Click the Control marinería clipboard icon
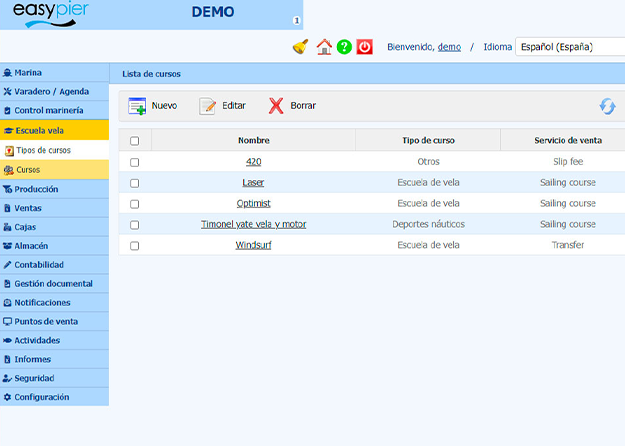 [x=7, y=110]
